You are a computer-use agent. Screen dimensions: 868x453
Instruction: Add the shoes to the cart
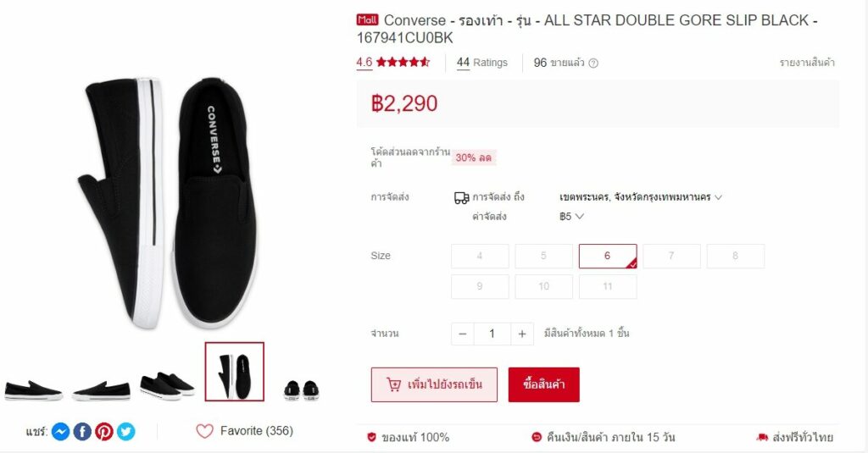[x=434, y=384]
